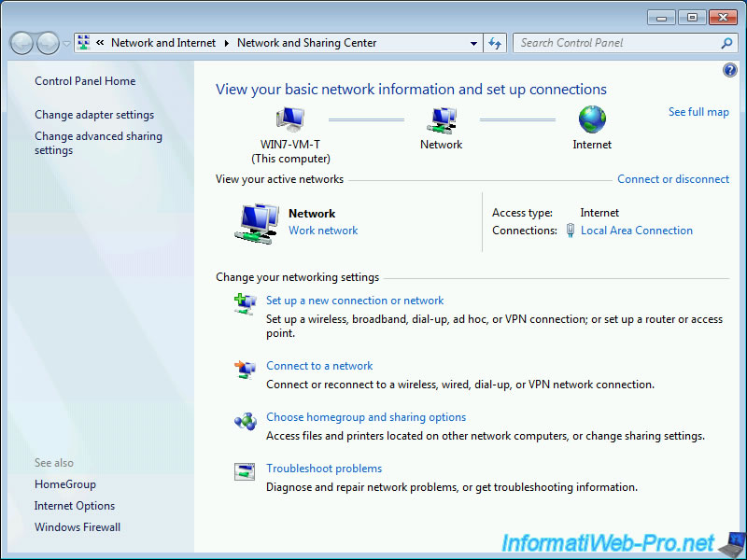Expand the breadcrumb arrow after Network and Internet
This screenshot has height=560, width=747.
pos(227,43)
